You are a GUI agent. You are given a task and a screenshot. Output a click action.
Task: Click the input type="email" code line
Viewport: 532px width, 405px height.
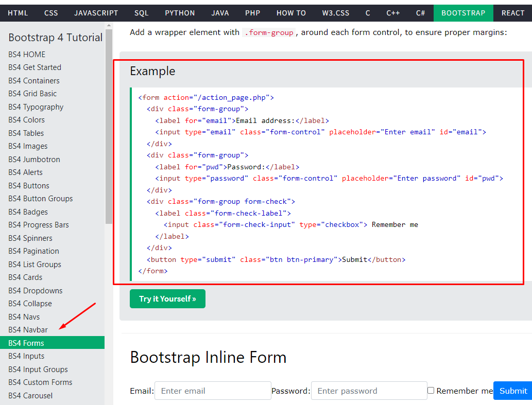(x=321, y=132)
